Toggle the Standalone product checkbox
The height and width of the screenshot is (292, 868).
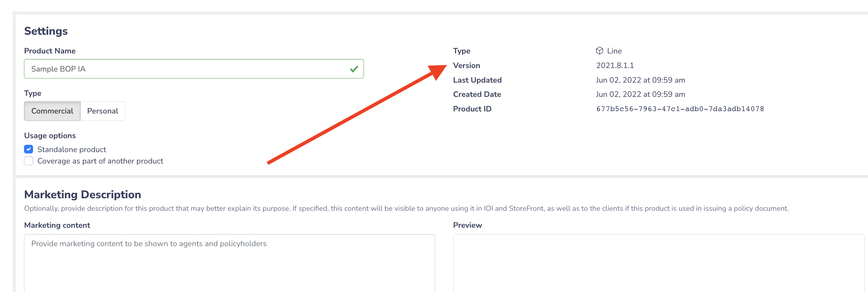tap(29, 149)
